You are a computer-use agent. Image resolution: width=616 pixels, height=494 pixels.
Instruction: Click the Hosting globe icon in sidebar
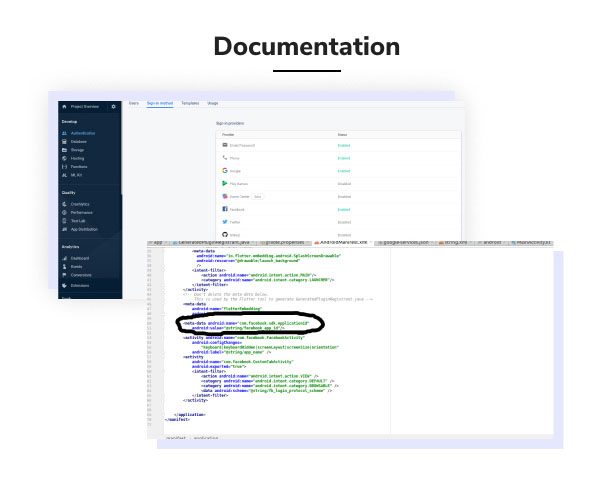coord(64,158)
